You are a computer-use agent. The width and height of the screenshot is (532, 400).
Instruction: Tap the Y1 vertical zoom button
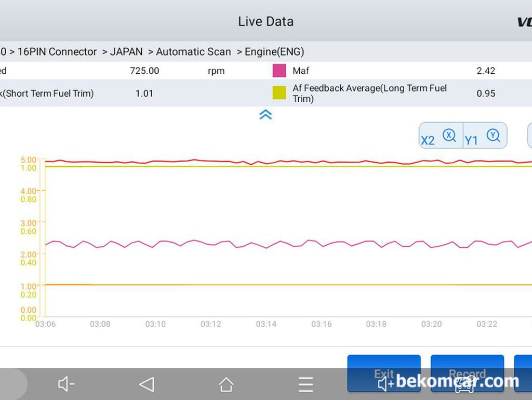[x=485, y=136]
